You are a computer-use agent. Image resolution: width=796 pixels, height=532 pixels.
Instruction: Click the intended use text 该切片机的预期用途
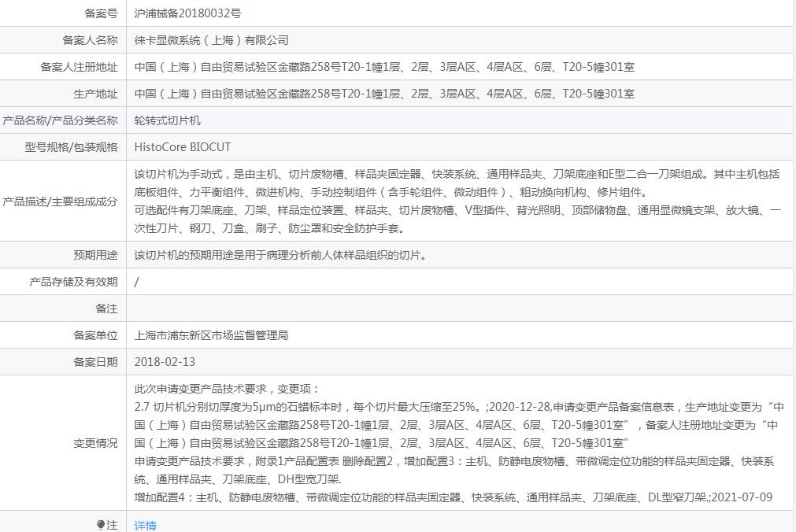tap(281, 255)
